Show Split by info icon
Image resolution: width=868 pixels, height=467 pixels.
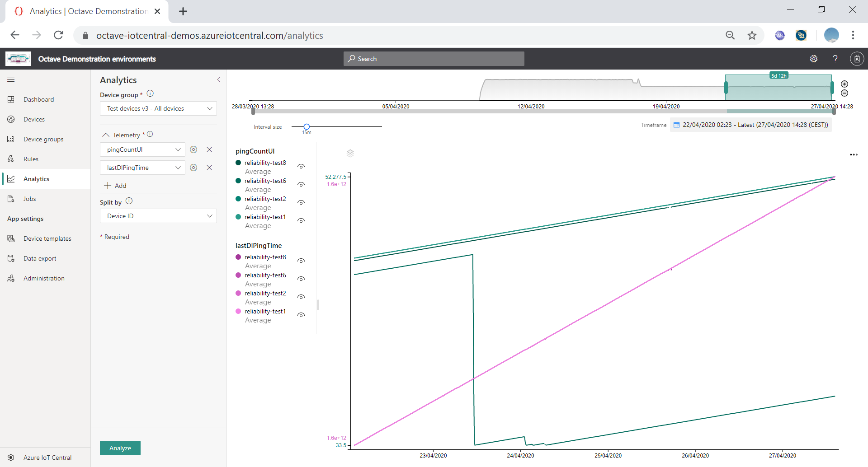click(x=129, y=201)
